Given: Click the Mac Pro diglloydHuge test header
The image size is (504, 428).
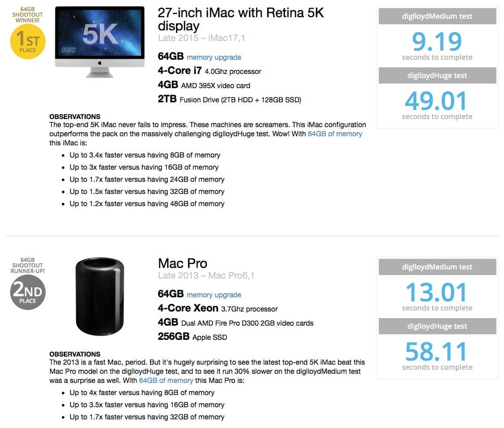Looking at the screenshot, I should tap(437, 326).
